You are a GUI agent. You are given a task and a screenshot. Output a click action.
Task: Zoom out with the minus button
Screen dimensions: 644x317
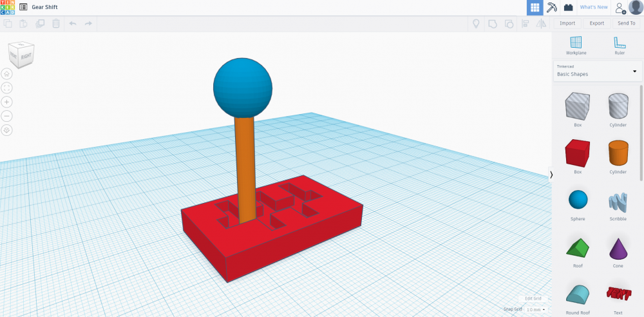7,116
